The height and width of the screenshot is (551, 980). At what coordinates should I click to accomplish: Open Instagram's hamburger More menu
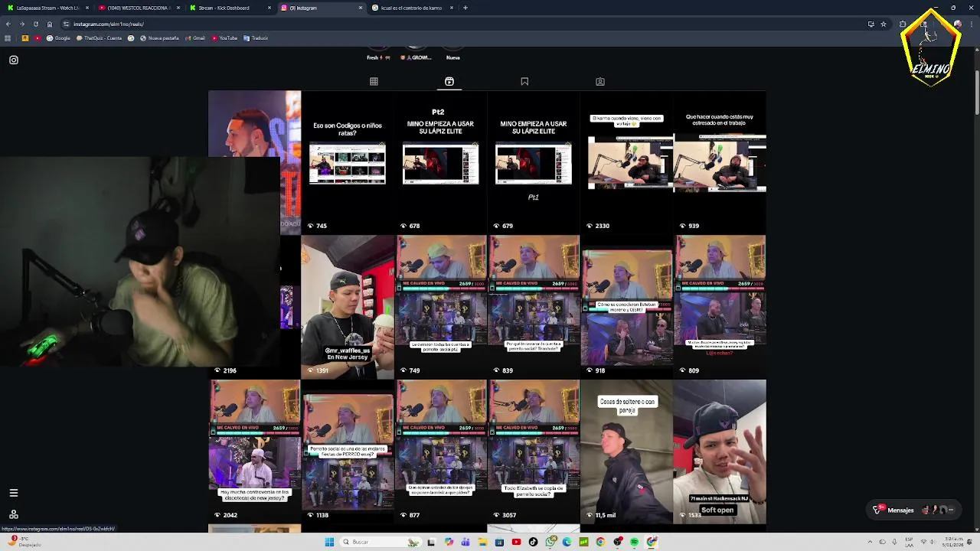point(14,493)
